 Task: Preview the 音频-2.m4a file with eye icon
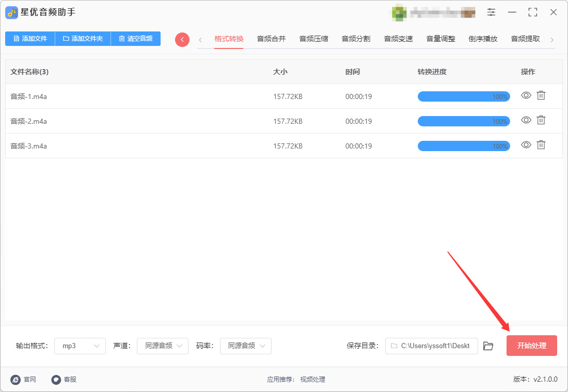pos(526,120)
